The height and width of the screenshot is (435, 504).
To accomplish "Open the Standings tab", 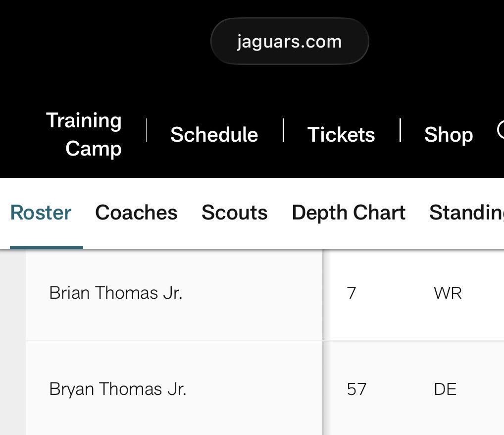I will click(466, 213).
